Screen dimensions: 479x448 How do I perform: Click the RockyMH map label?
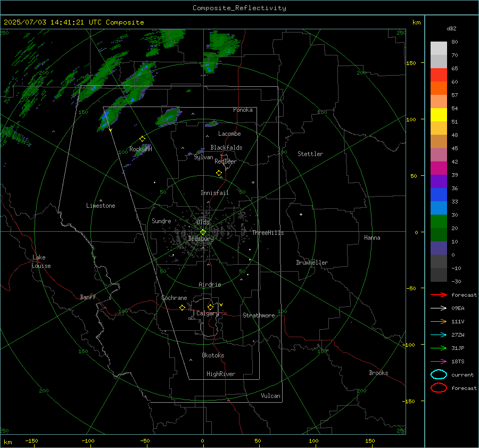[x=141, y=149]
